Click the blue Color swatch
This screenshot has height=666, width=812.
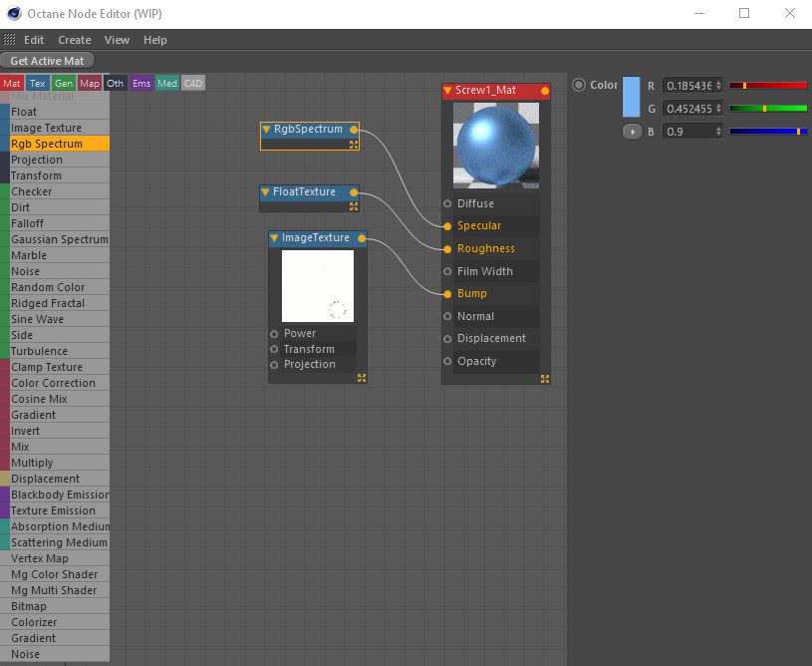632,97
